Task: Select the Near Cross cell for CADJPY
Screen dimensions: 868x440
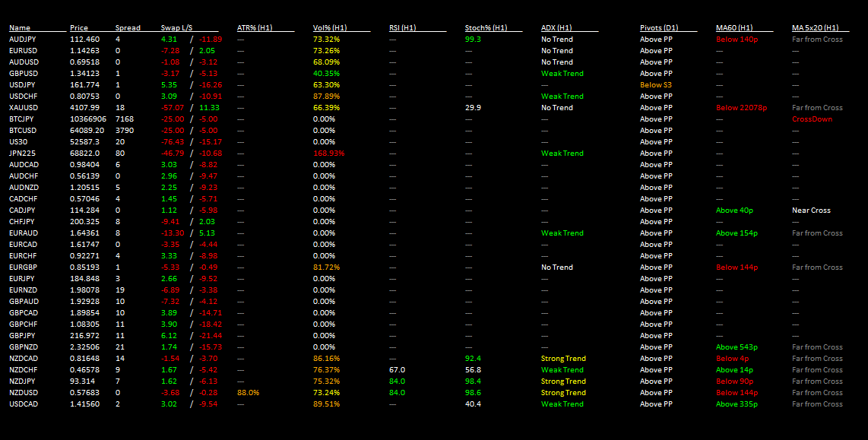Action: [x=811, y=211]
